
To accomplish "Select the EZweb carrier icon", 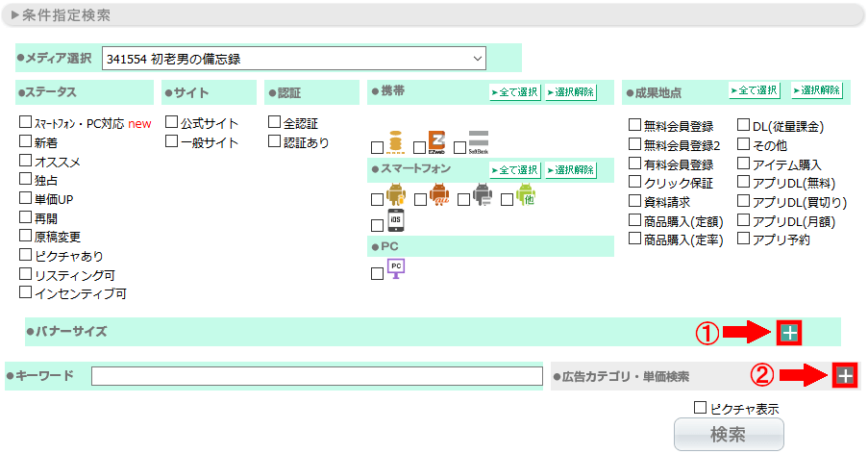I will [x=436, y=142].
